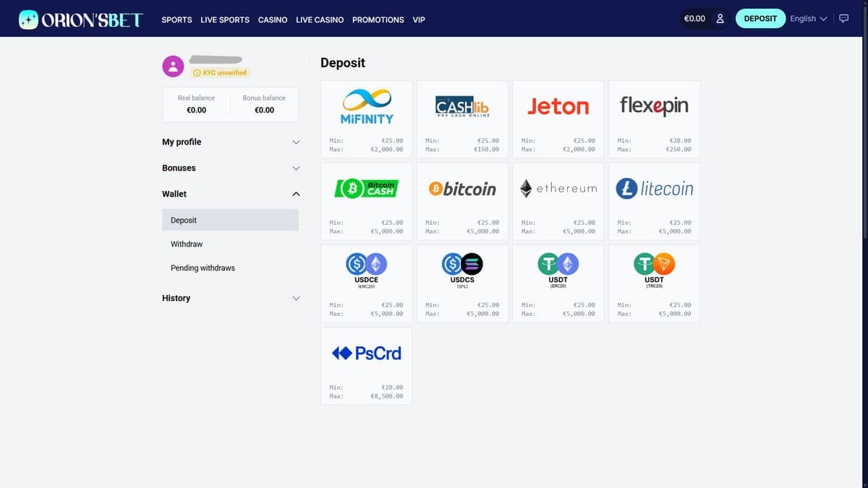Viewport: 868px width, 488px height.
Task: Expand the Bonuses section
Action: [230, 168]
